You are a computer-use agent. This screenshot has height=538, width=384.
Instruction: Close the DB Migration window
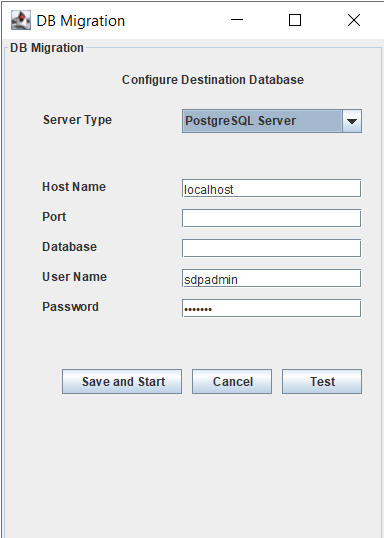coord(354,20)
